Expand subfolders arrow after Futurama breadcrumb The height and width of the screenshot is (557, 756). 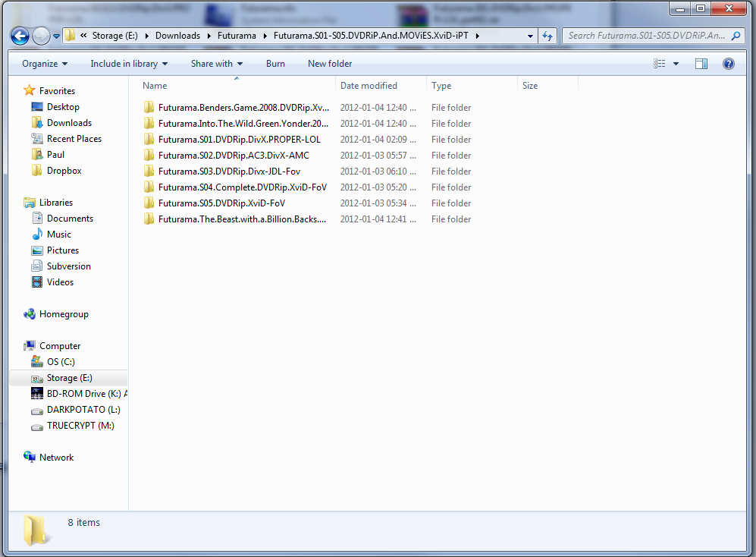pyautogui.click(x=265, y=36)
